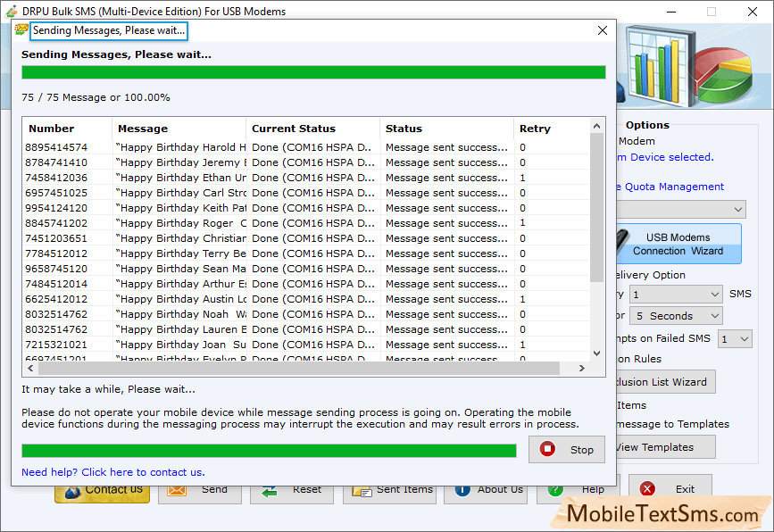The height and width of the screenshot is (532, 774).
Task: Click the green arrows icon on the Reset button
Action: pyautogui.click(x=269, y=491)
